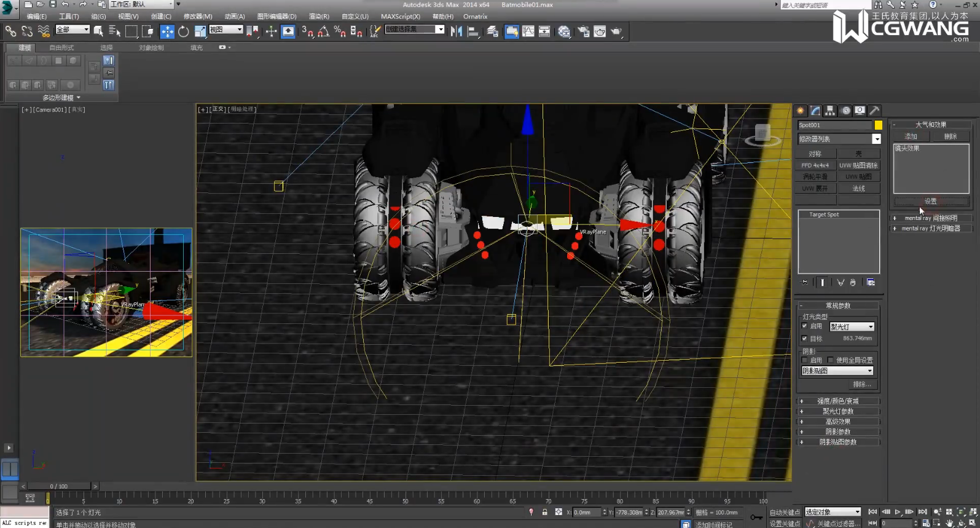The height and width of the screenshot is (528, 980).
Task: Click the Align tool icon
Action: 473,31
